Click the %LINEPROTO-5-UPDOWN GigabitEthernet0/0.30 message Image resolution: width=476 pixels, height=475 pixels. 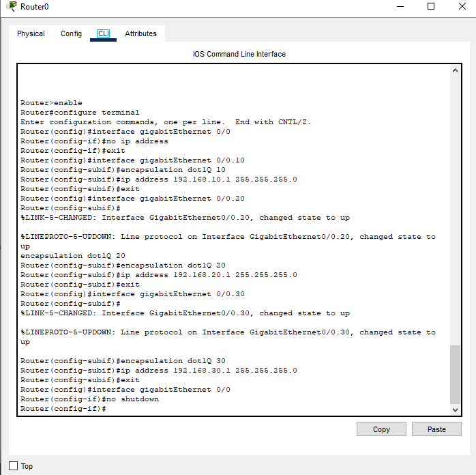(x=228, y=337)
